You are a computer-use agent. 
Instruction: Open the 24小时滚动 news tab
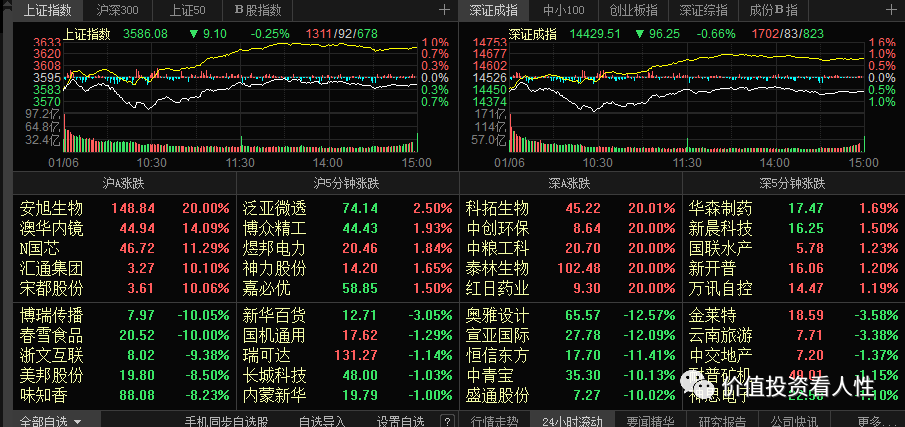(x=571, y=421)
